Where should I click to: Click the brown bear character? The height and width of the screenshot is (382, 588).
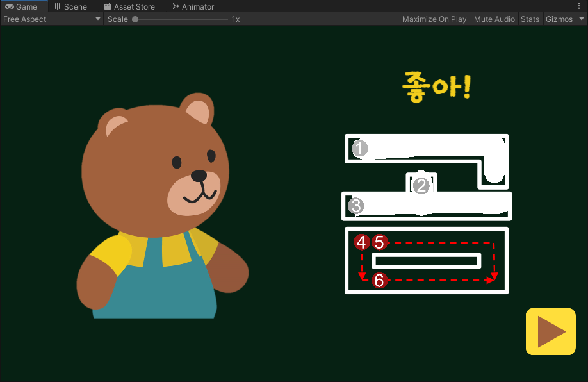[x=163, y=206]
